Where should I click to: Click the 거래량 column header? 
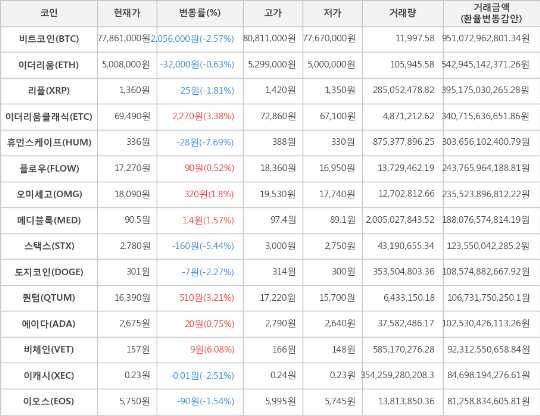(x=402, y=13)
